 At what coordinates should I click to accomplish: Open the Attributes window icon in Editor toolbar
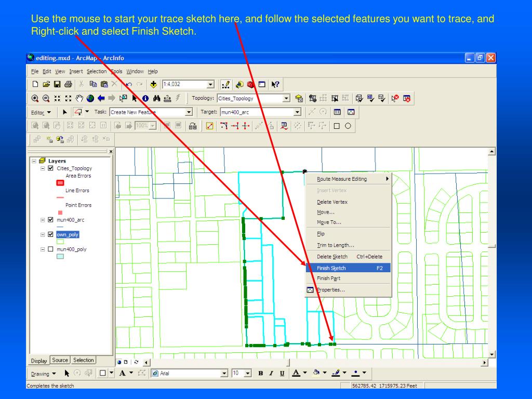point(337,112)
